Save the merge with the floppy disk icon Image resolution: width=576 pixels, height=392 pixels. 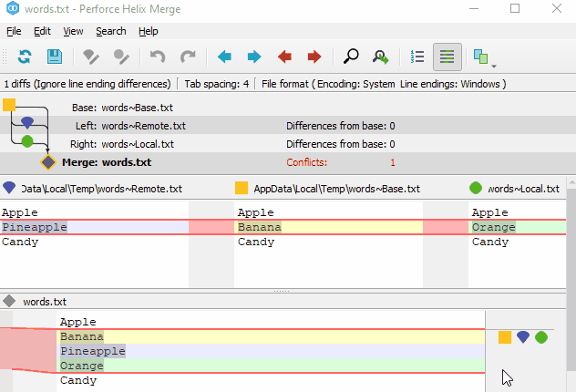pos(55,57)
